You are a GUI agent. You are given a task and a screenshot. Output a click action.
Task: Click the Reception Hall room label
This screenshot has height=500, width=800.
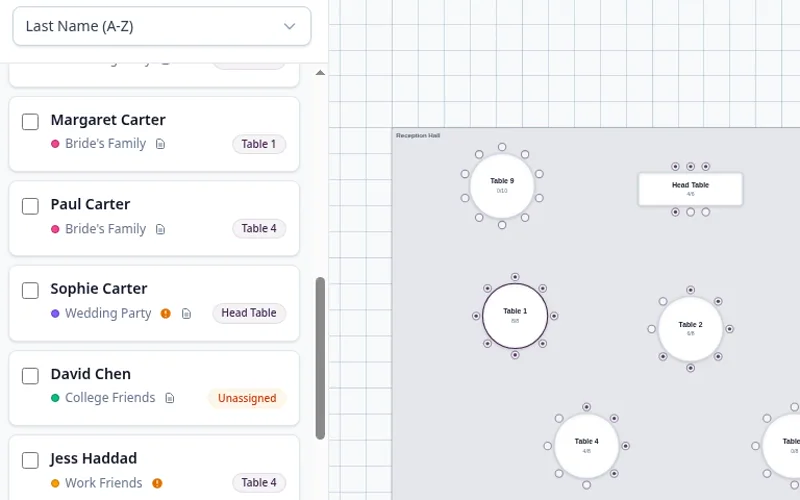point(418,135)
